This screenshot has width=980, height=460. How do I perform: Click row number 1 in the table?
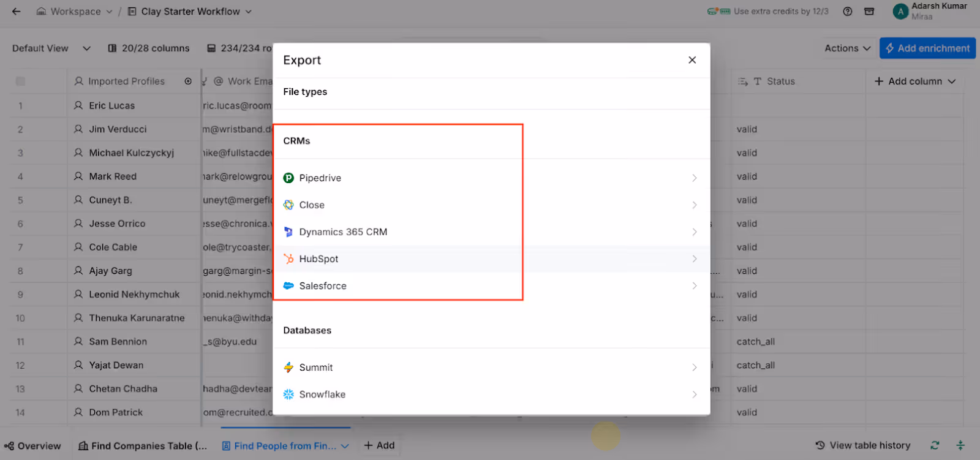[20, 105]
